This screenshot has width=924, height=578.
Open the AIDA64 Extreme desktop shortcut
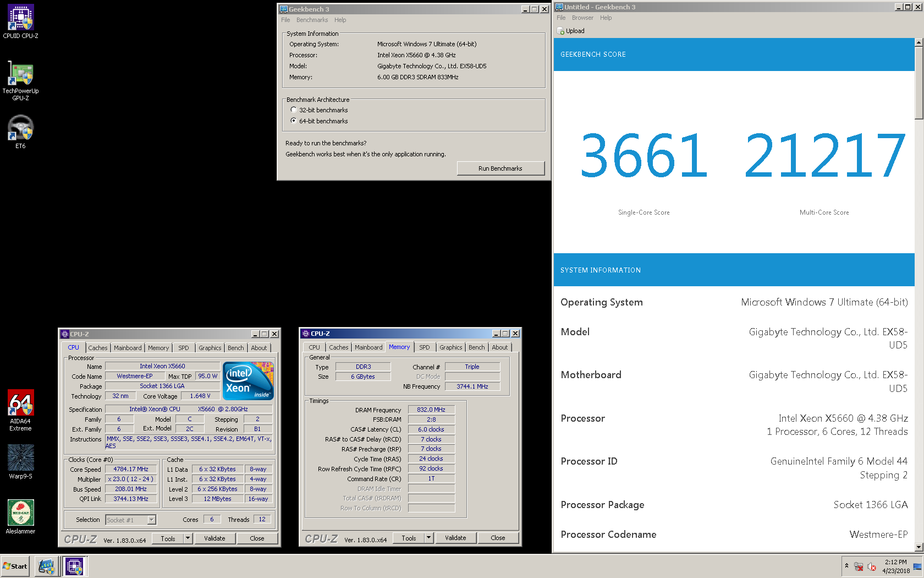(20, 410)
